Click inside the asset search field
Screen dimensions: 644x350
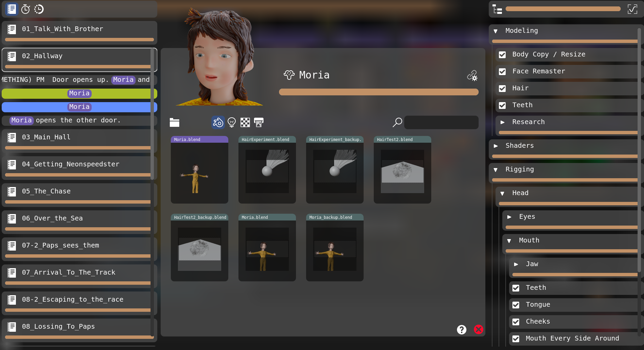[x=441, y=122]
